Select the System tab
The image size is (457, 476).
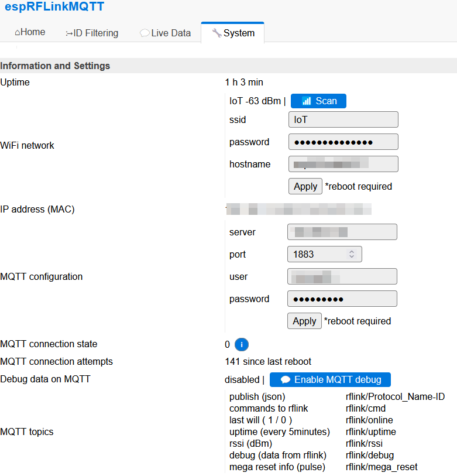point(233,33)
